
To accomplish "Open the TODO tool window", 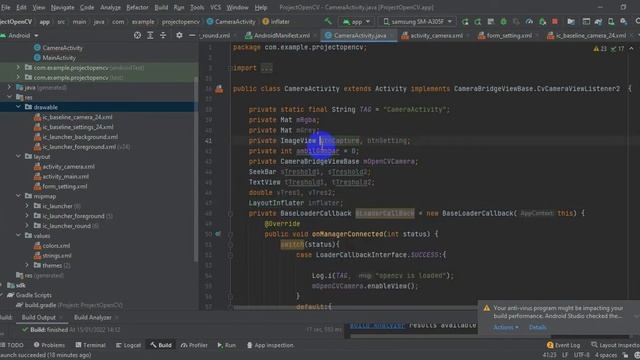I will tap(12, 345).
